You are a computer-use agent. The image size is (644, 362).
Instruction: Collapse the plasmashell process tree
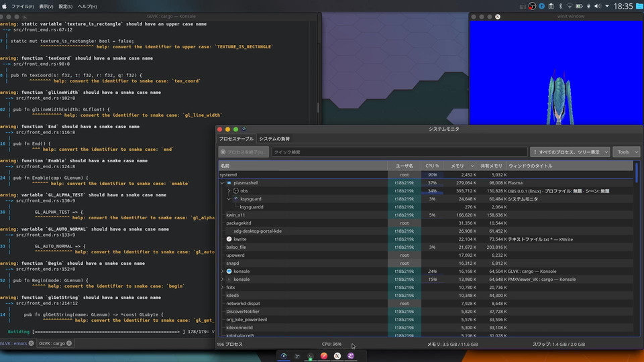pyautogui.click(x=222, y=182)
